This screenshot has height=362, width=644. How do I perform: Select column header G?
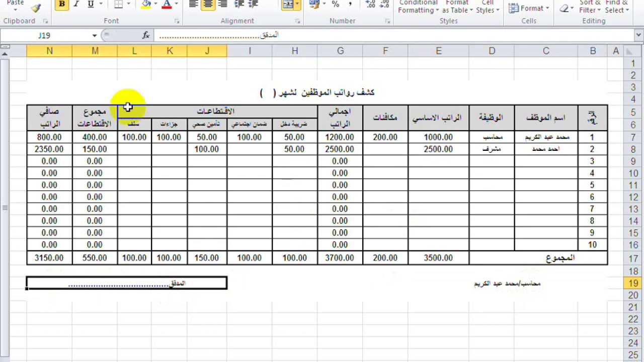(340, 51)
